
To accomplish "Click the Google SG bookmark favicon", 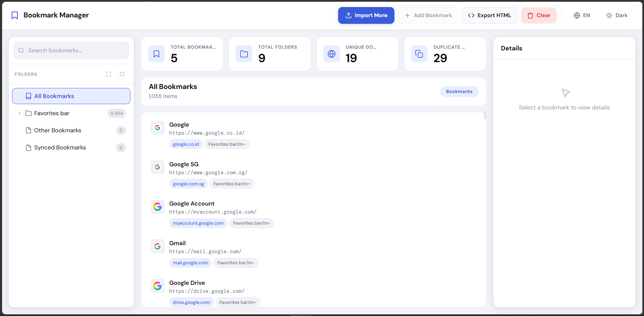I will (158, 167).
